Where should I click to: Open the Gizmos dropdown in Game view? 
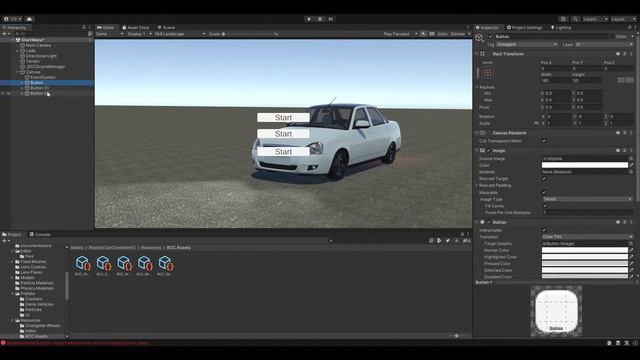460,34
